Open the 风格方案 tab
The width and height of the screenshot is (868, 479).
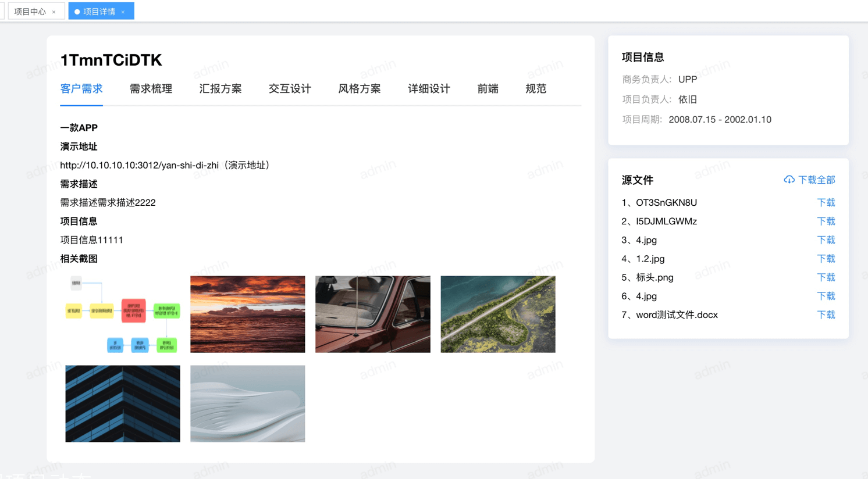pos(360,89)
